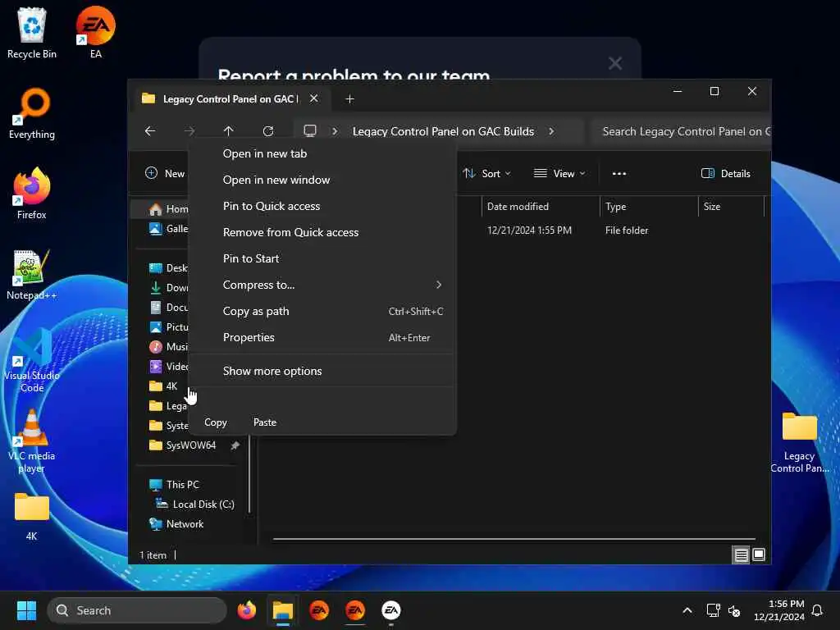The image size is (840, 630).
Task: Open Documents in navigation pane
Action: pyautogui.click(x=168, y=308)
